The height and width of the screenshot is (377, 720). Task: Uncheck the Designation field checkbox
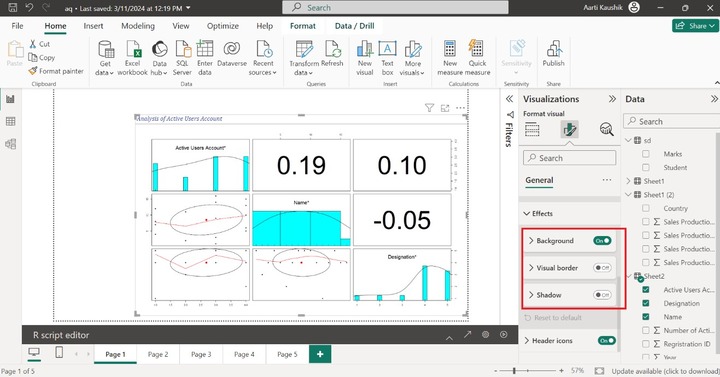click(646, 303)
